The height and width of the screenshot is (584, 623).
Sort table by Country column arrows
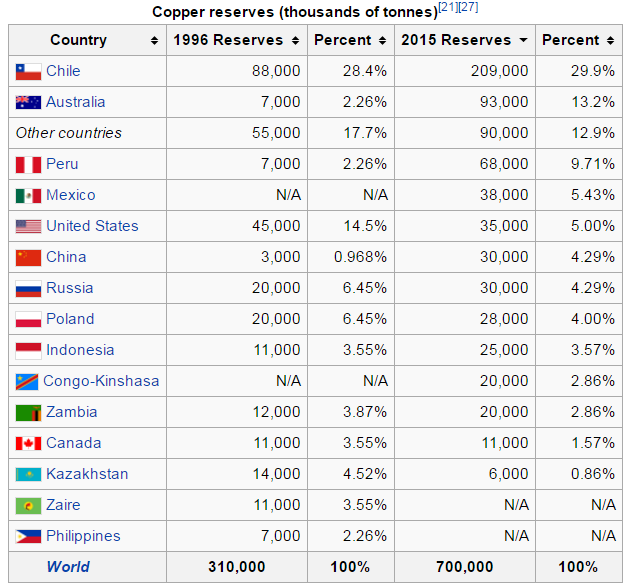pos(153,41)
